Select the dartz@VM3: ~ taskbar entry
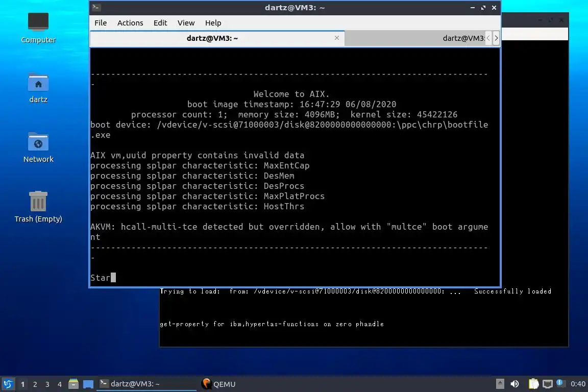The width and height of the screenshot is (588, 392). point(146,384)
